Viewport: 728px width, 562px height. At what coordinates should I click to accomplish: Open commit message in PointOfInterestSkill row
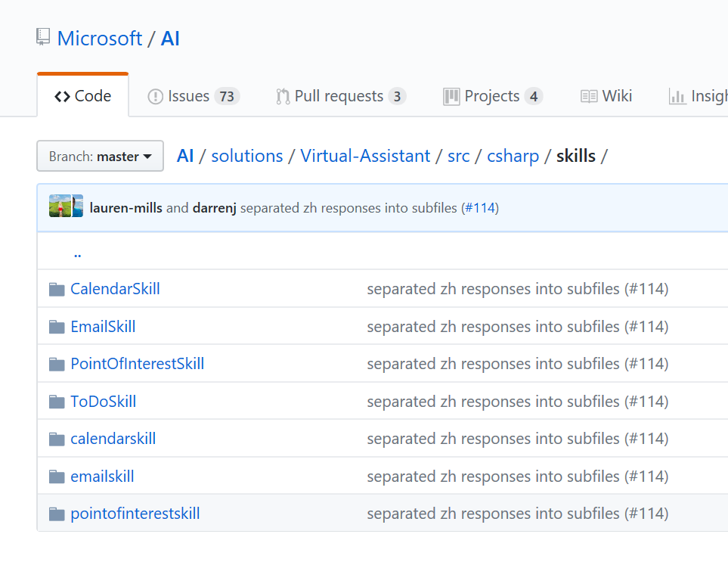[518, 364]
